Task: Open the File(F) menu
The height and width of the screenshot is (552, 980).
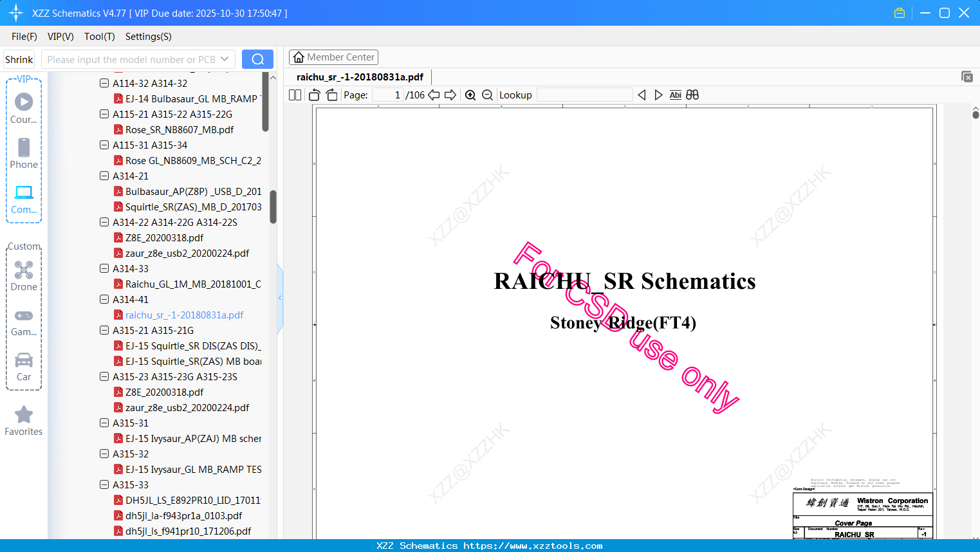Action: tap(24, 37)
